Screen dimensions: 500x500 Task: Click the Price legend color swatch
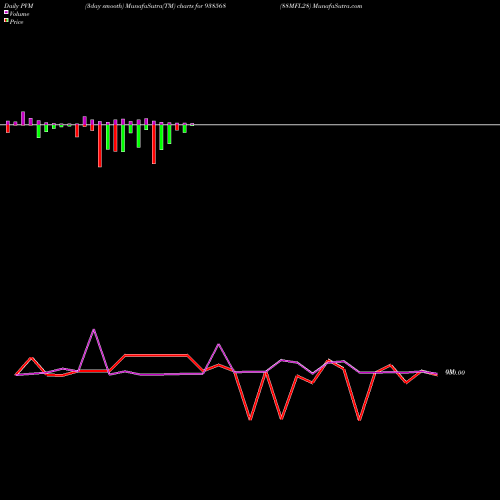[x=6, y=21]
